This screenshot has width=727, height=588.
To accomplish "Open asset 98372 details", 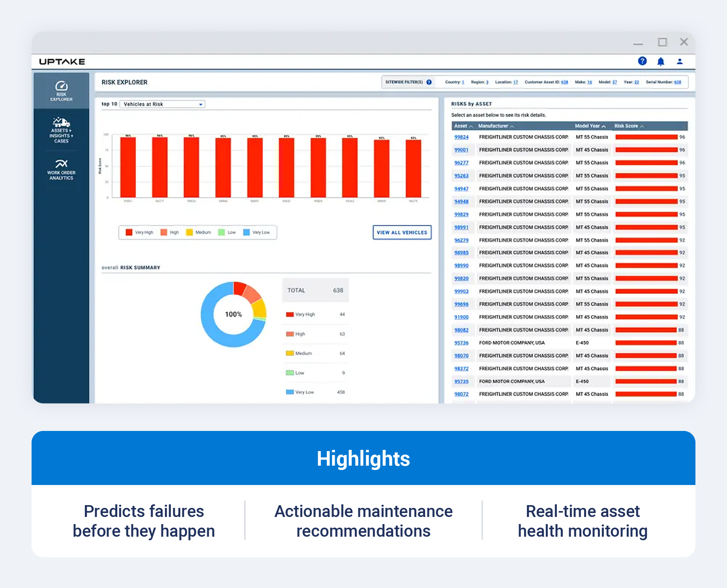I will click(461, 369).
